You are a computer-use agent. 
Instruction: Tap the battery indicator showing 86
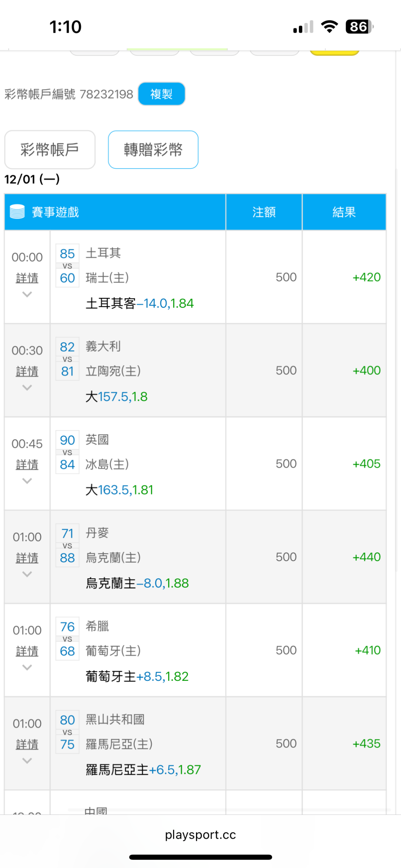(359, 27)
